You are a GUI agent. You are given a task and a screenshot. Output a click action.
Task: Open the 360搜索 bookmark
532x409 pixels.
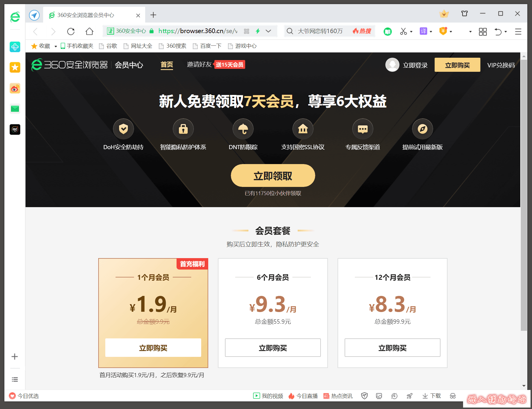click(173, 46)
